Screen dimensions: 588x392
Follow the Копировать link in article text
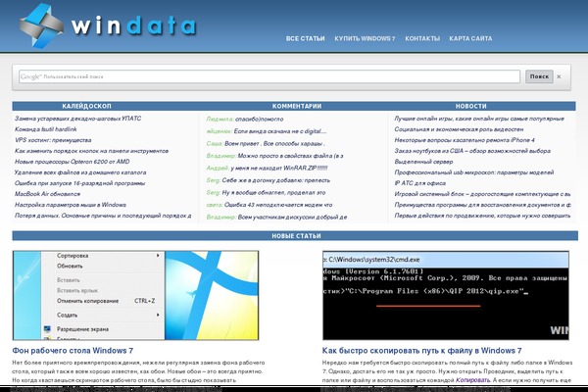(x=472, y=380)
